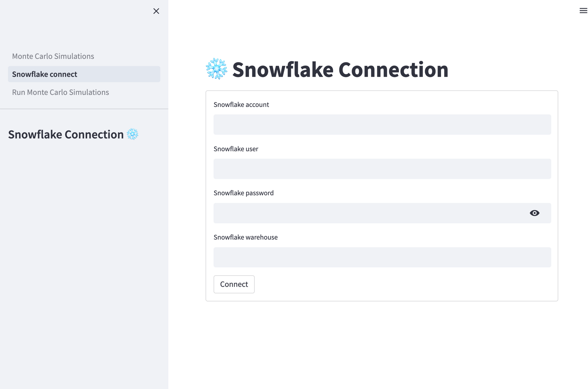This screenshot has height=389, width=588.
Task: Focus the Snowflake password input field
Action: pos(370,213)
